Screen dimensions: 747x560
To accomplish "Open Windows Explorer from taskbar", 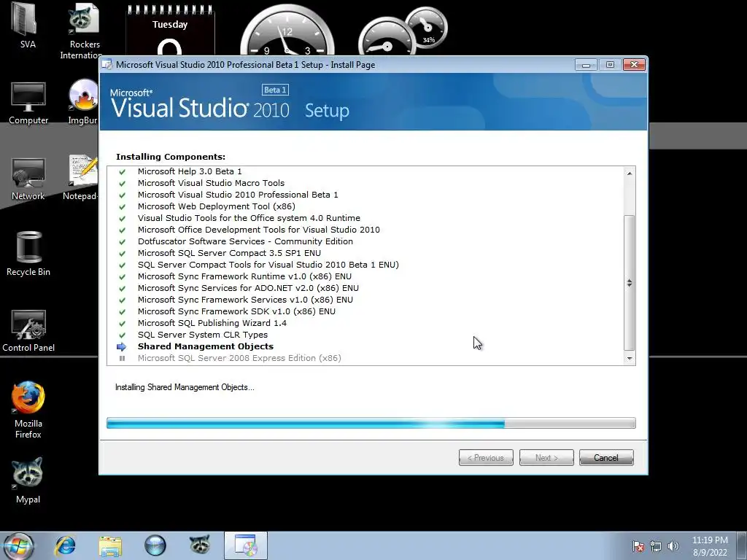I will [110, 545].
